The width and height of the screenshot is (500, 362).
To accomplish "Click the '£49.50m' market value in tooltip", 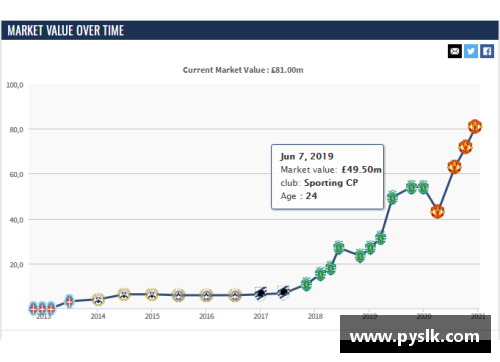I will pyautogui.click(x=361, y=170).
